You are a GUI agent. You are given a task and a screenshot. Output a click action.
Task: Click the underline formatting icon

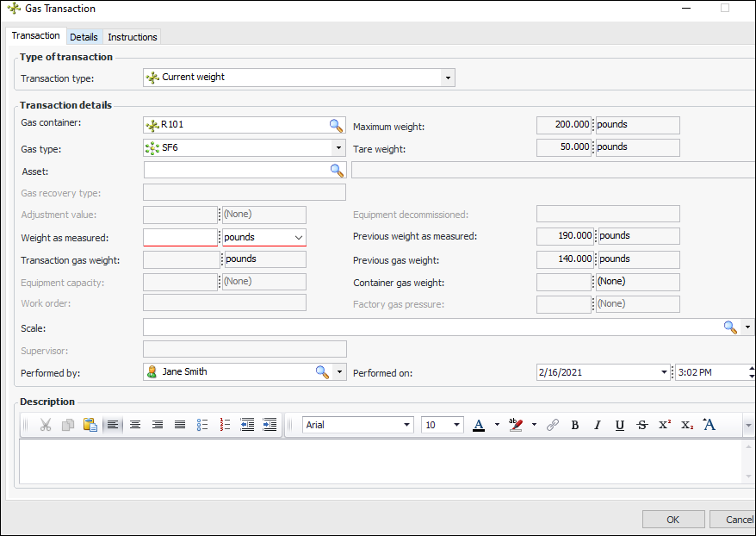619,425
